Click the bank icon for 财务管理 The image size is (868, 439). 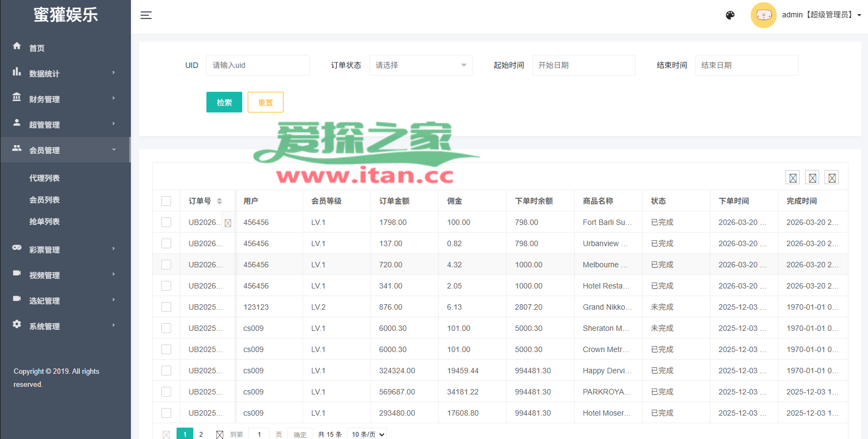[x=17, y=97]
